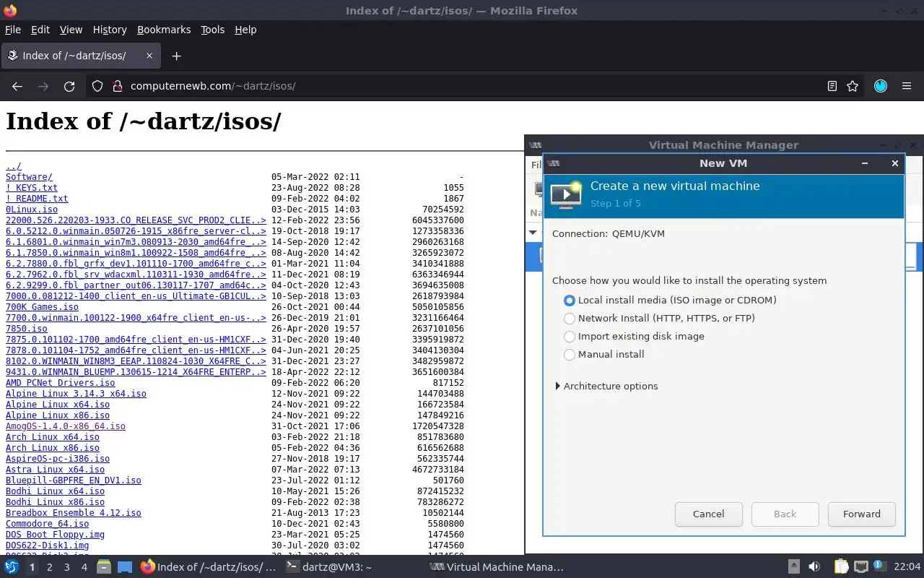Click the 700K_Games.iso link
The image size is (924, 578).
pos(42,307)
